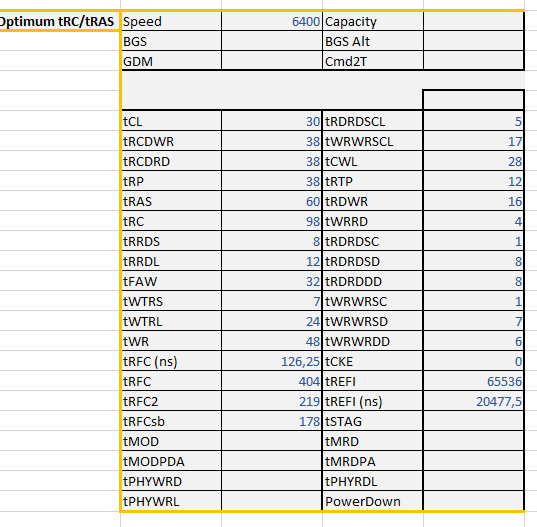Click the tREFI (ns) cell showing 20477,5
The image size is (537, 527).
click(x=473, y=402)
